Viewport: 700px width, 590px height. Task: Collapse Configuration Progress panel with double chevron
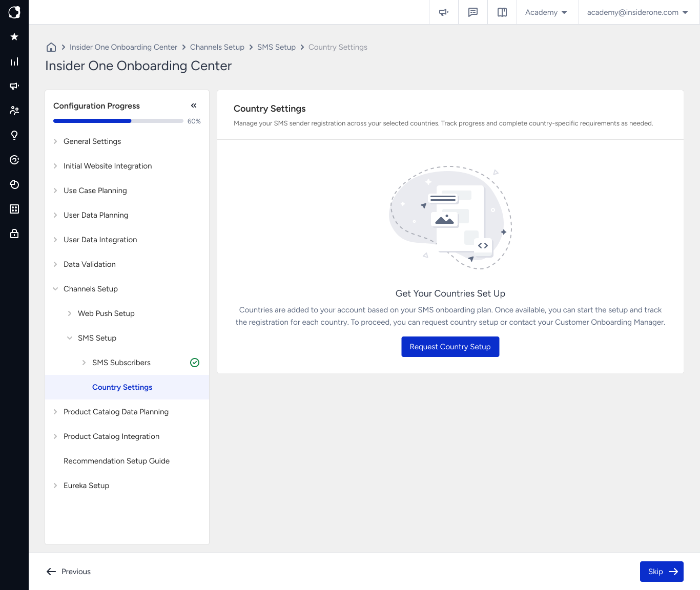(194, 106)
